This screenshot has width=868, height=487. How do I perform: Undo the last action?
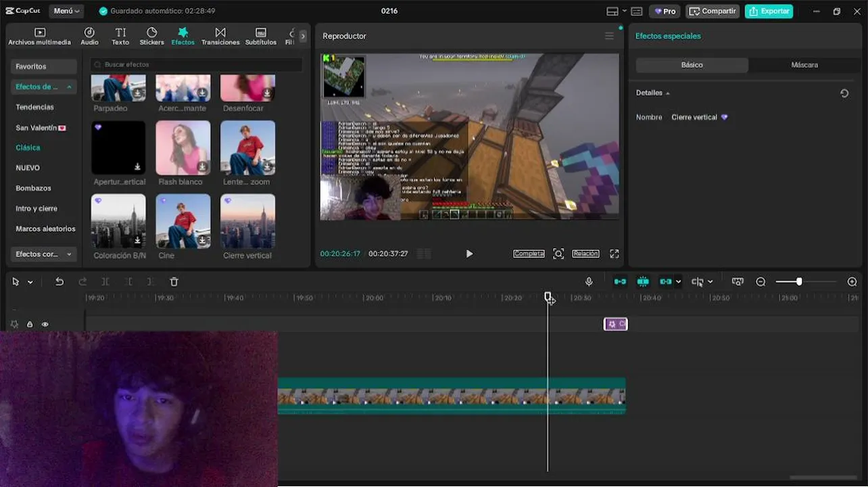(59, 281)
